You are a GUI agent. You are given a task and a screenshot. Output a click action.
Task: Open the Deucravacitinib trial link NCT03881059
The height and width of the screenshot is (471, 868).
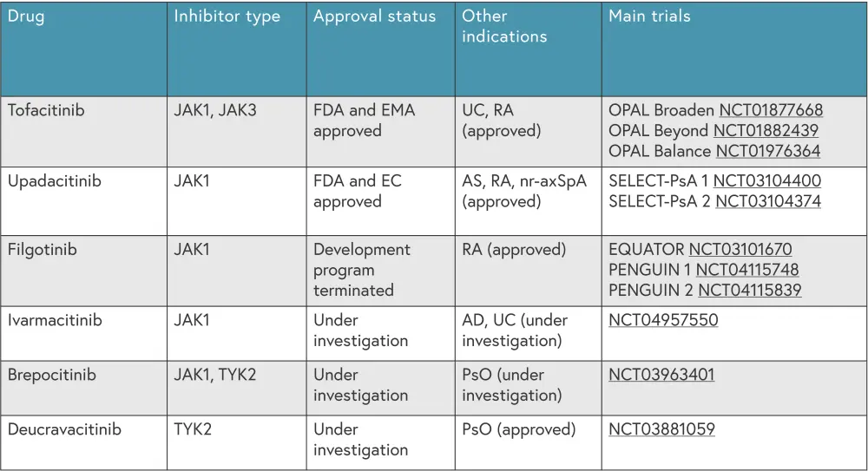click(x=661, y=429)
